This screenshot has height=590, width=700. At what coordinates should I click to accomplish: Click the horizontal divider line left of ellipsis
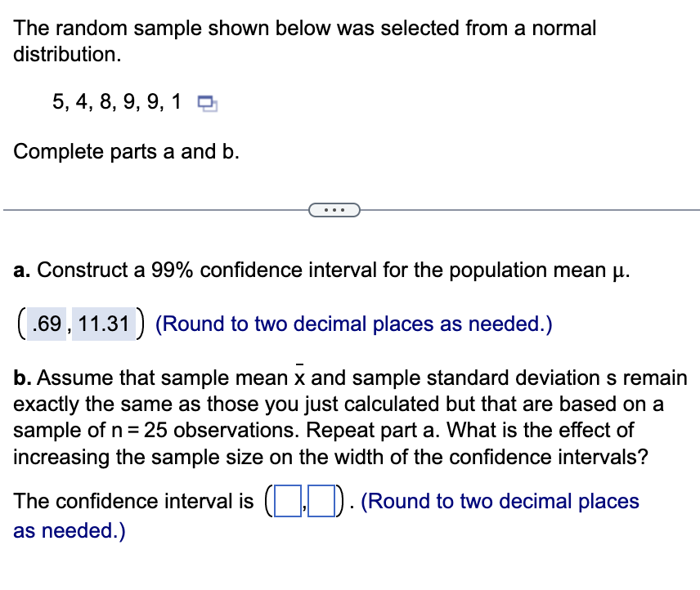(x=156, y=210)
